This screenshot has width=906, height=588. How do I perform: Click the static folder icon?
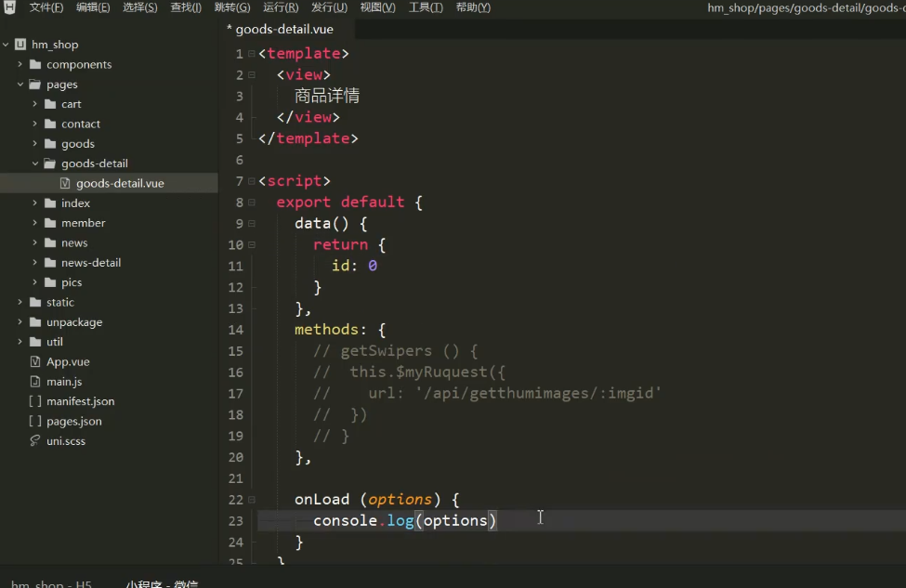[x=35, y=302]
